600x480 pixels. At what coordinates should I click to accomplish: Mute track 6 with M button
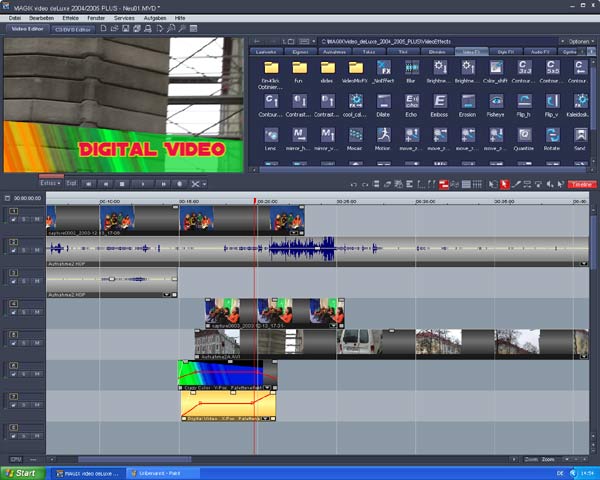[x=37, y=374]
